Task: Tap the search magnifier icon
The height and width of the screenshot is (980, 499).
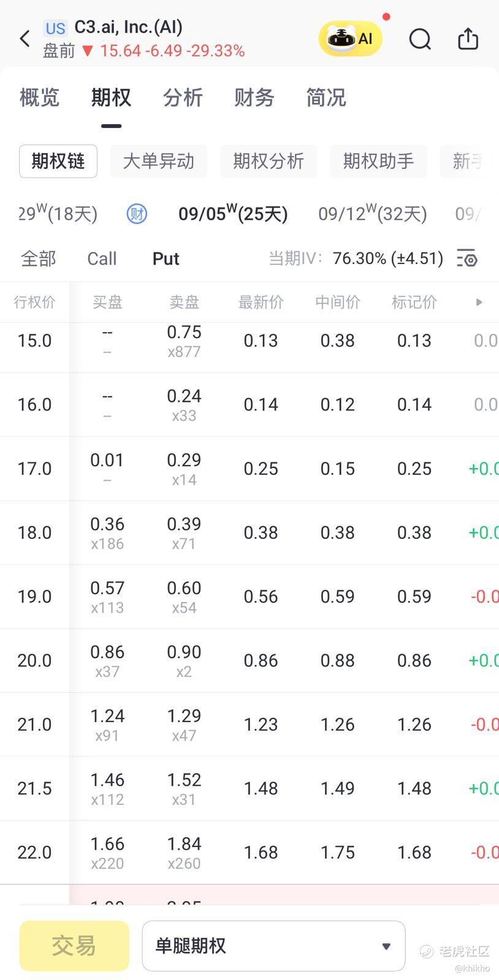Action: 420,39
